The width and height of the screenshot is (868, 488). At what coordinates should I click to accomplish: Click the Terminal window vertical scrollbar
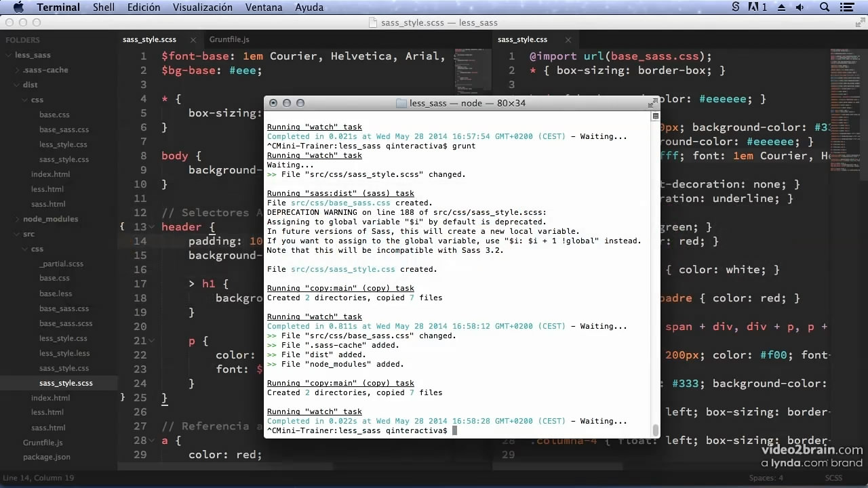pyautogui.click(x=655, y=430)
